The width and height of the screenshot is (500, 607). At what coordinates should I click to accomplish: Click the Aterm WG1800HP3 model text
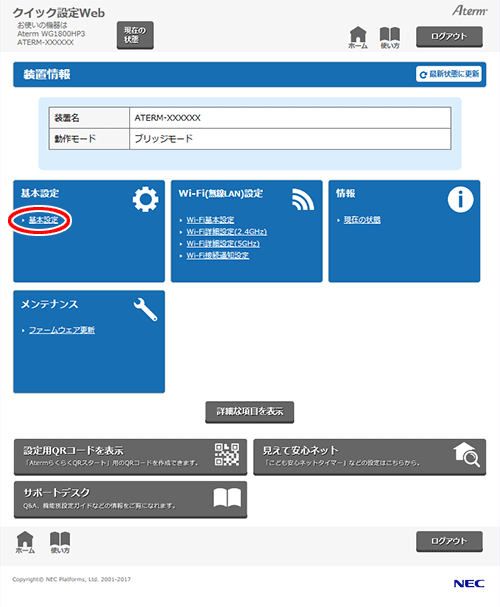coord(51,34)
